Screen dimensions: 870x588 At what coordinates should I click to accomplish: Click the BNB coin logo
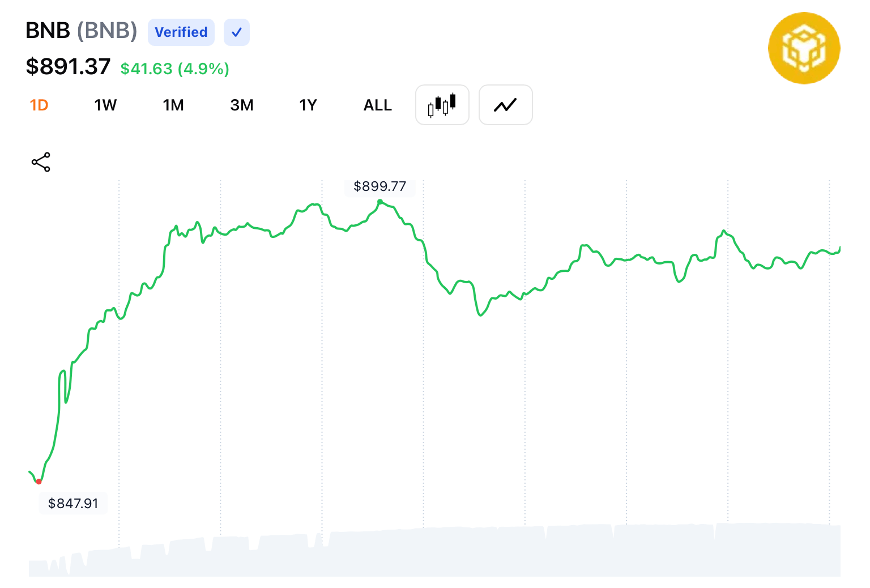pos(804,48)
